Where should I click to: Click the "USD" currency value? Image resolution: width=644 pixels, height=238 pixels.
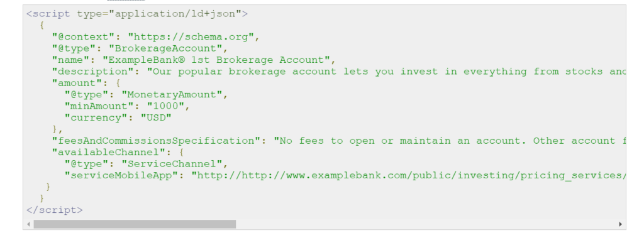(x=156, y=118)
